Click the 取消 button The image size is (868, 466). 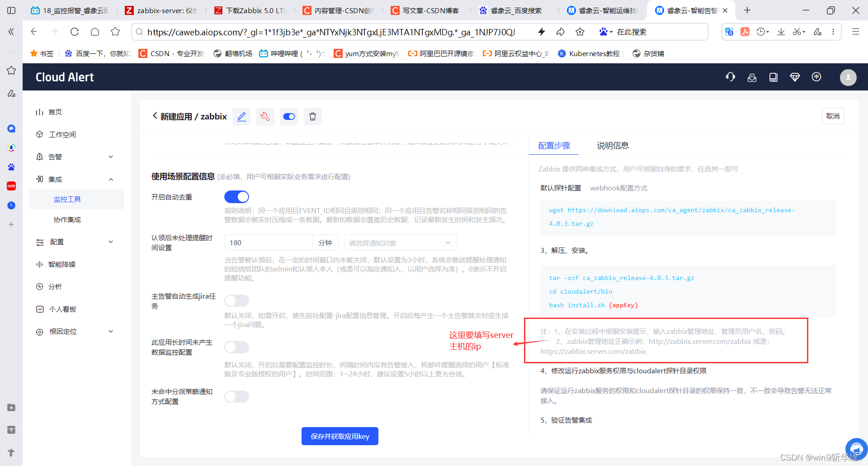(833, 116)
